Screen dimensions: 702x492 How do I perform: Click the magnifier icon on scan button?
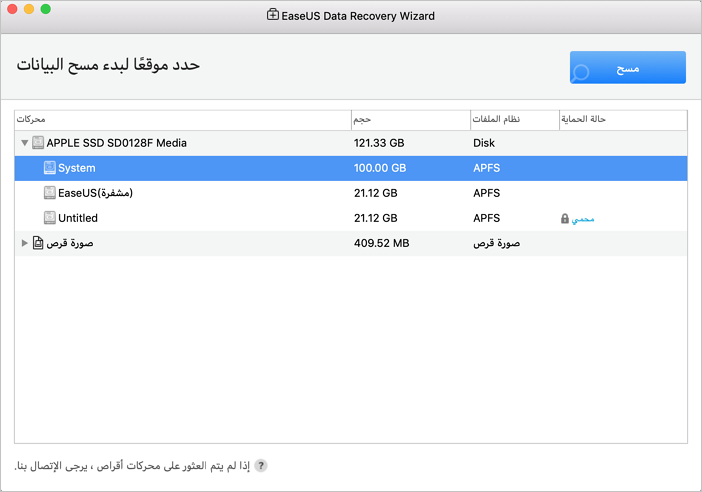[x=580, y=72]
